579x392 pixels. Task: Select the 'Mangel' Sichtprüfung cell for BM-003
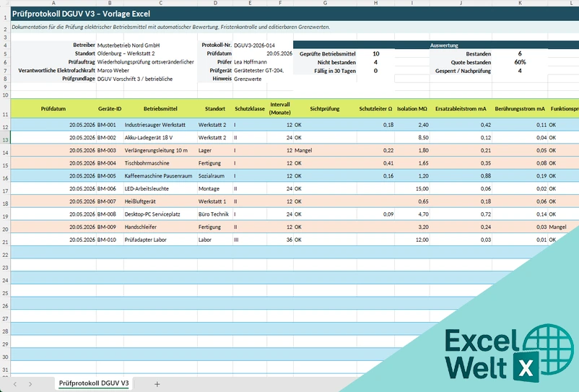tap(325, 150)
